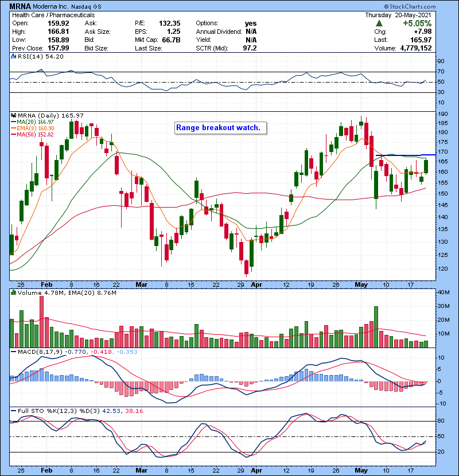This screenshot has width=459, height=476.
Task: Click the Health Care / Pharmaceuticals sector label
Action: click(x=53, y=15)
